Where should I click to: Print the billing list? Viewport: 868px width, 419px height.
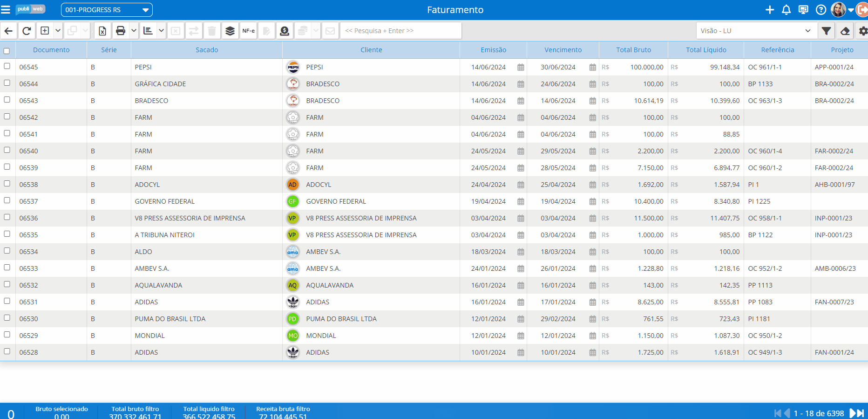click(x=121, y=31)
